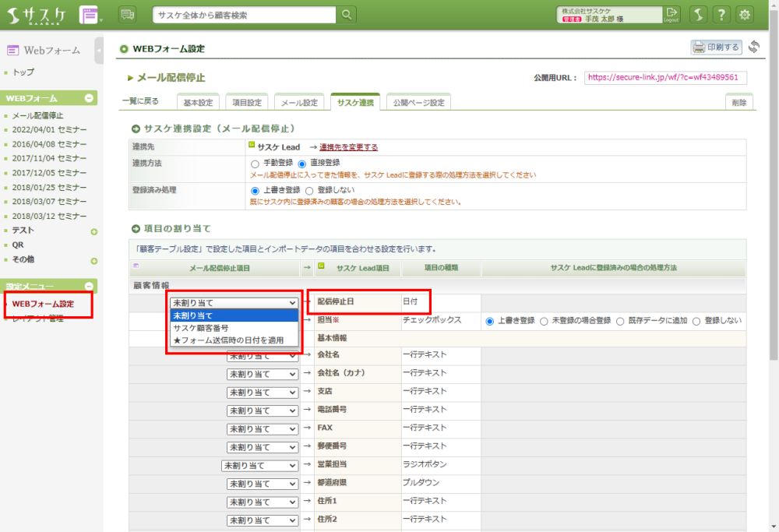Click the search magnifier icon
Viewport: 779px width, 532px height.
pyautogui.click(x=346, y=15)
